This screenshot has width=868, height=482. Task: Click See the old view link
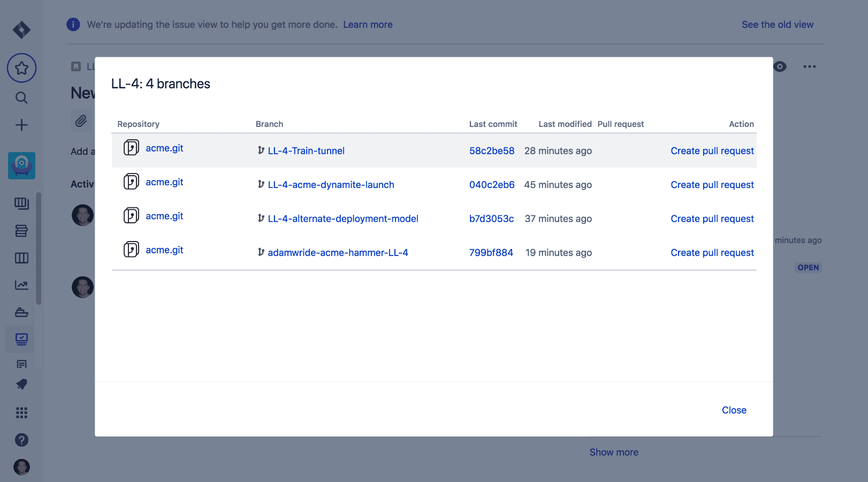pyautogui.click(x=777, y=25)
